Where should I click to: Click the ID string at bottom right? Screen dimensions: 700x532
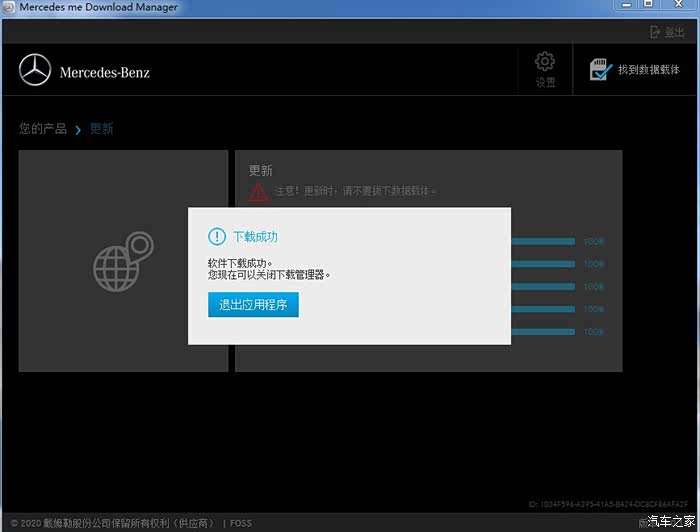(608, 504)
